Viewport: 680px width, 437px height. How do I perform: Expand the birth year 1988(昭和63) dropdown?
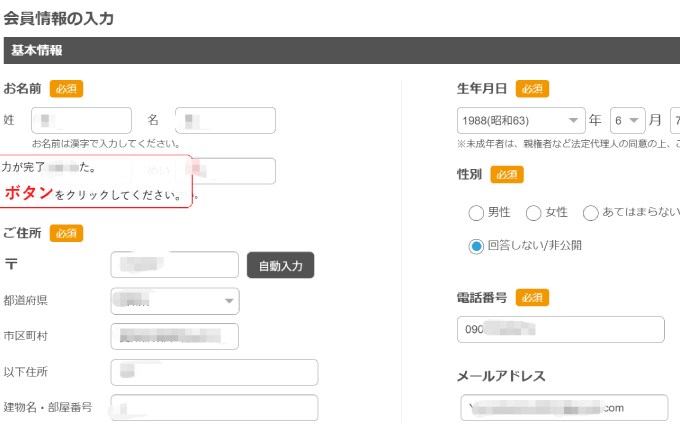pos(521,120)
